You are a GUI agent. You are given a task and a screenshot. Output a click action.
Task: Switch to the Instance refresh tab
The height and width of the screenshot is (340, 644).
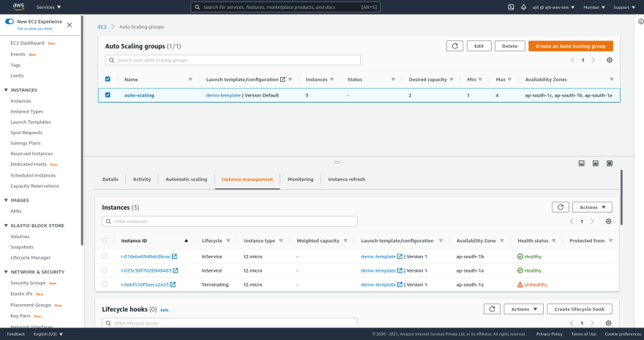(347, 180)
